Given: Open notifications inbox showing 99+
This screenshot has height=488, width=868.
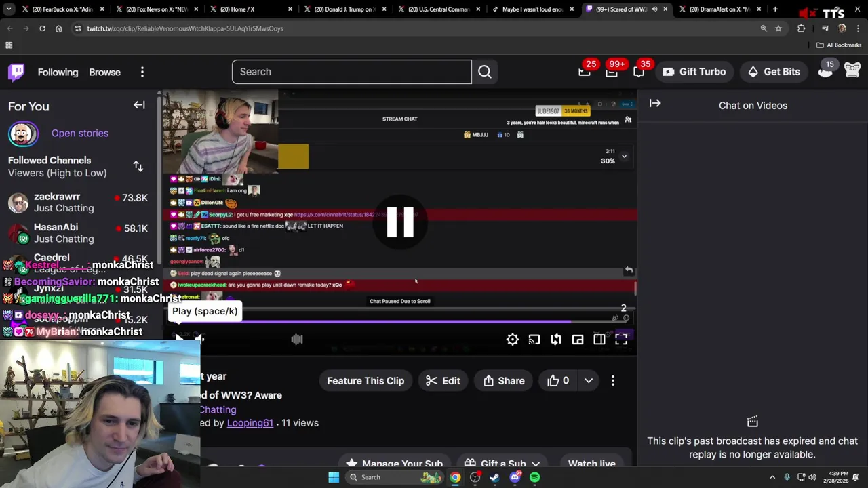Looking at the screenshot, I should (612, 72).
